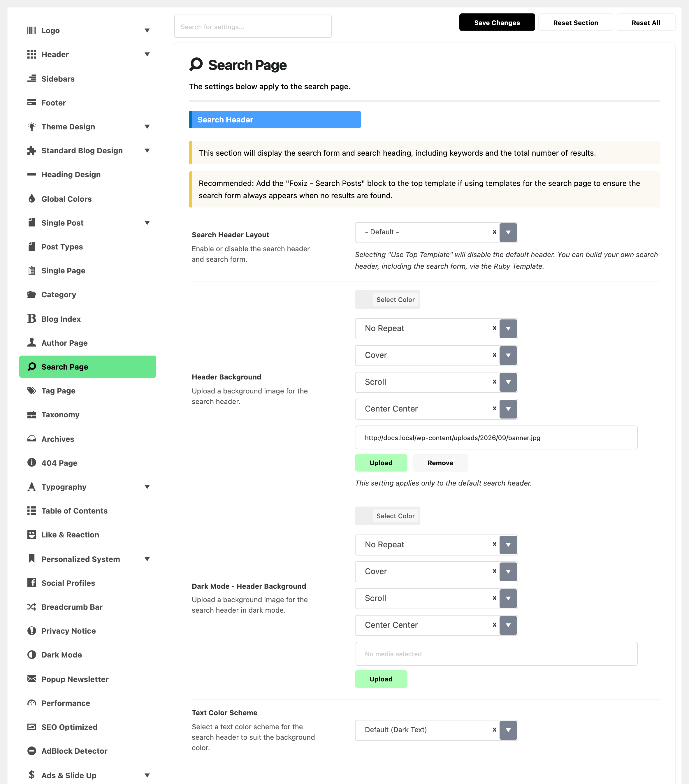This screenshot has height=784, width=689.
Task: Clear Dark Mode Cover size selection x
Action: point(495,571)
